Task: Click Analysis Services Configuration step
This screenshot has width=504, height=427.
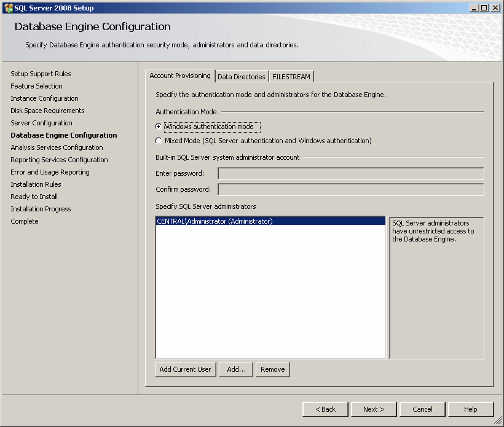Action: tap(57, 147)
